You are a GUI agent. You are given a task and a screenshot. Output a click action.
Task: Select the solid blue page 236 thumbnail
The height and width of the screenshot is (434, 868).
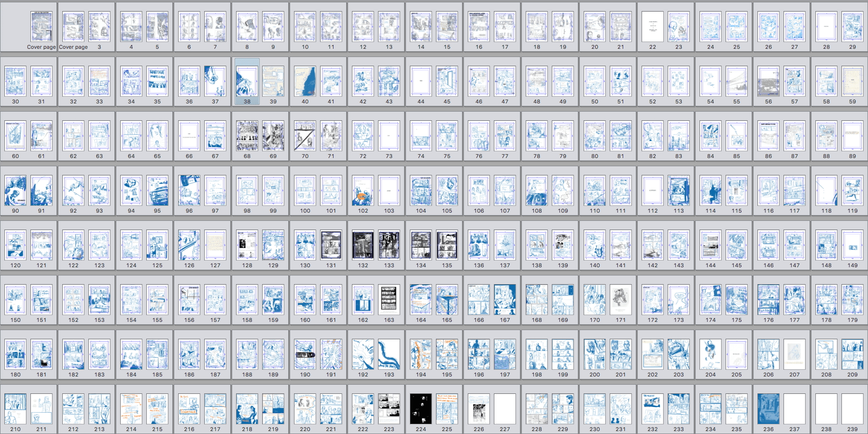769,408
